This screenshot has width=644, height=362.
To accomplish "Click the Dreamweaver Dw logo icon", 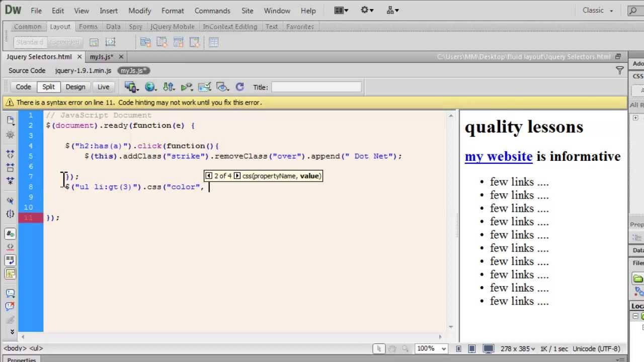I will [x=13, y=10].
